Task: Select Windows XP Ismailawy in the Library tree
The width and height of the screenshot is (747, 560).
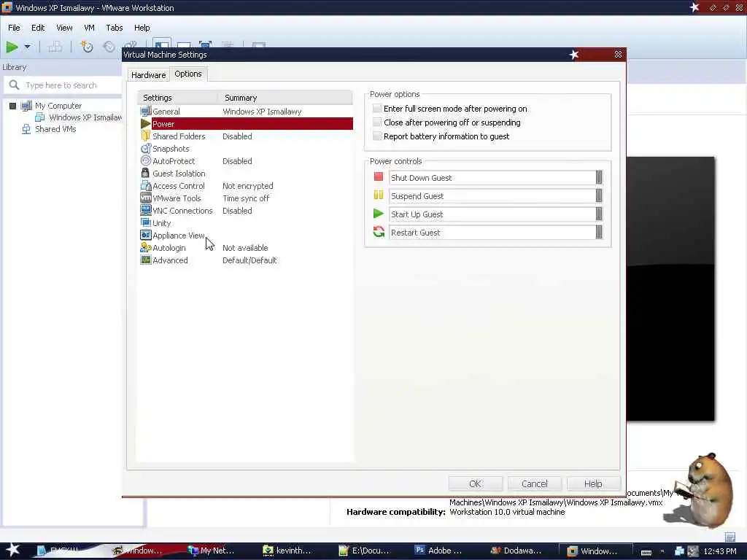Action: (85, 117)
